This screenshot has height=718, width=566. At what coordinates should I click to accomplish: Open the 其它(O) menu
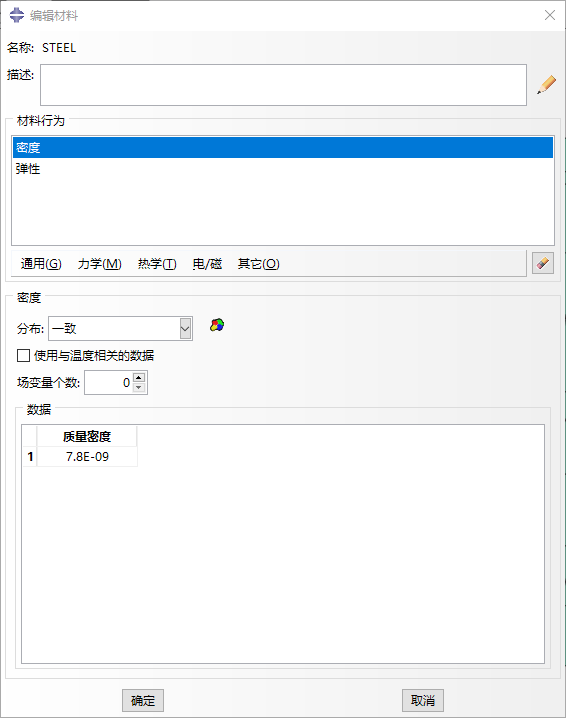[258, 264]
